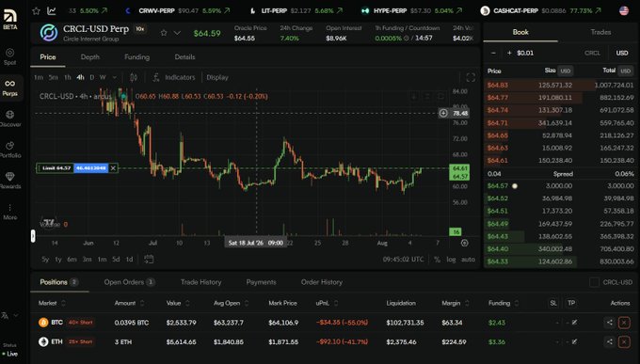Select the 1m chart interval
Screen dimensions: 640x364
pyautogui.click(x=39, y=77)
